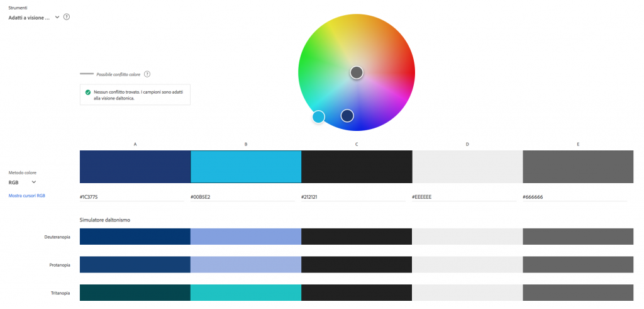Image resolution: width=644 pixels, height=309 pixels.
Task: Select light gray swatch D
Action: click(467, 167)
